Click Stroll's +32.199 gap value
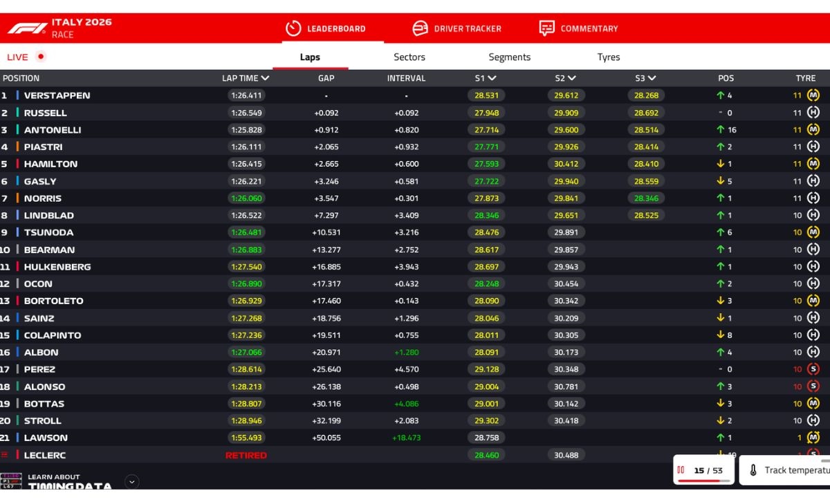 click(326, 420)
